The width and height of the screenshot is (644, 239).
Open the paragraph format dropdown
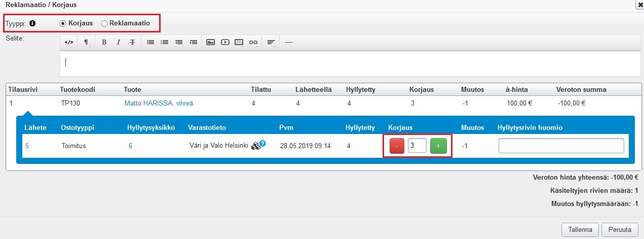click(86, 42)
